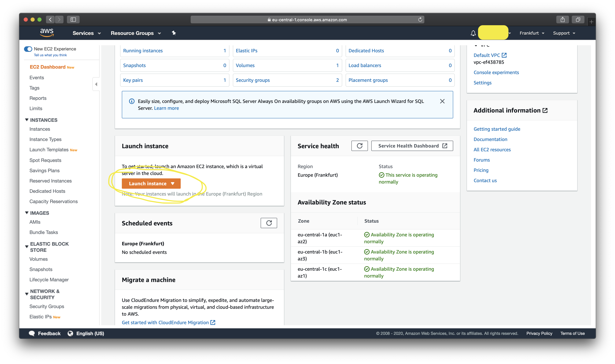Click the Running instances resource link
This screenshot has width=615, height=364.
143,51
